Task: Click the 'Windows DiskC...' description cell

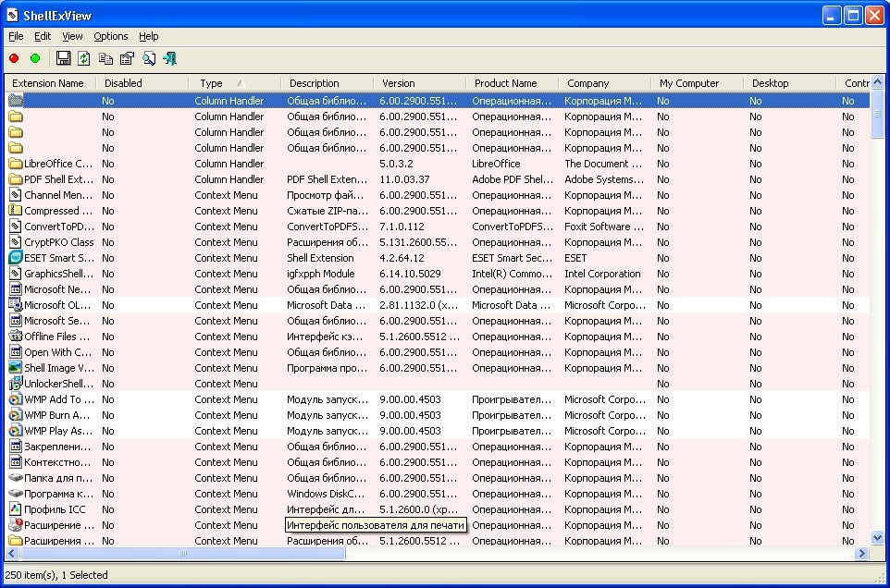Action: pyautogui.click(x=326, y=494)
